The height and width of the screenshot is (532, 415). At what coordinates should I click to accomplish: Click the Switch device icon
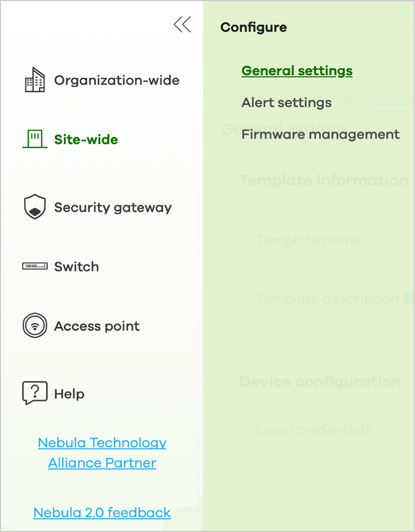(35, 266)
